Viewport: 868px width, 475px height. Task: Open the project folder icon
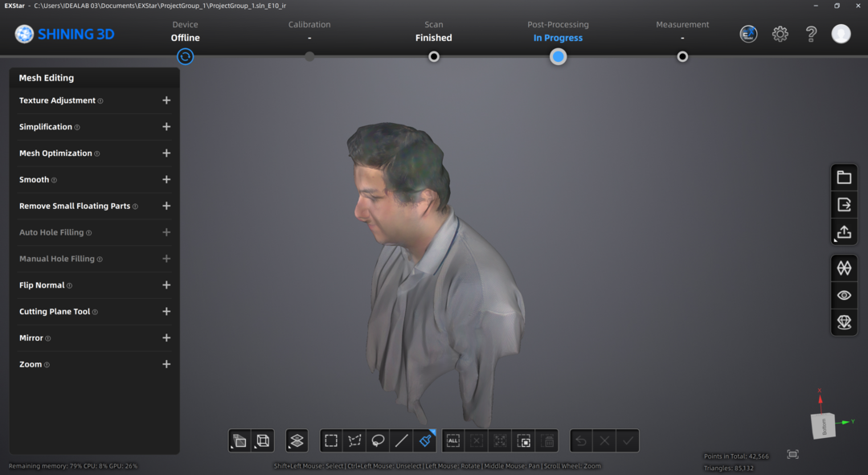(844, 177)
